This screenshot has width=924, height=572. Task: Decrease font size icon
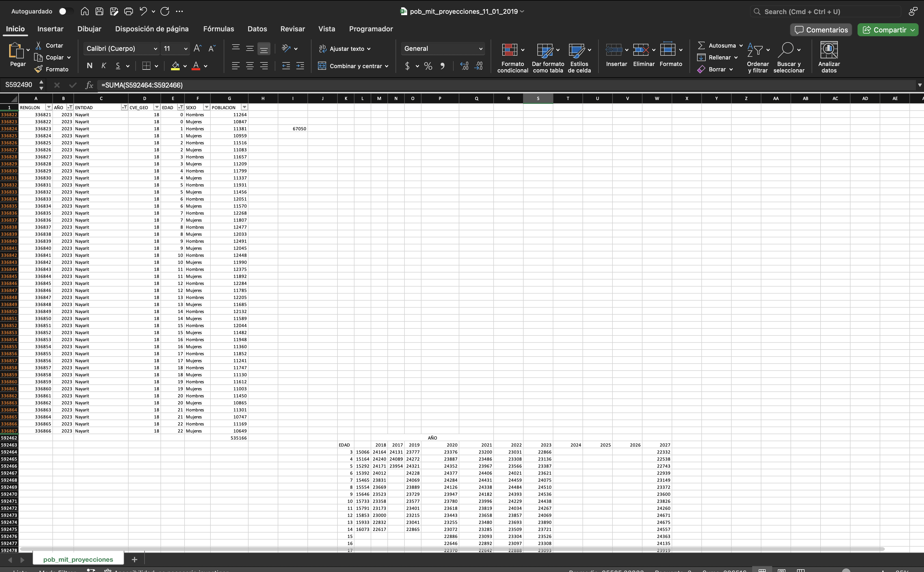[212, 48]
